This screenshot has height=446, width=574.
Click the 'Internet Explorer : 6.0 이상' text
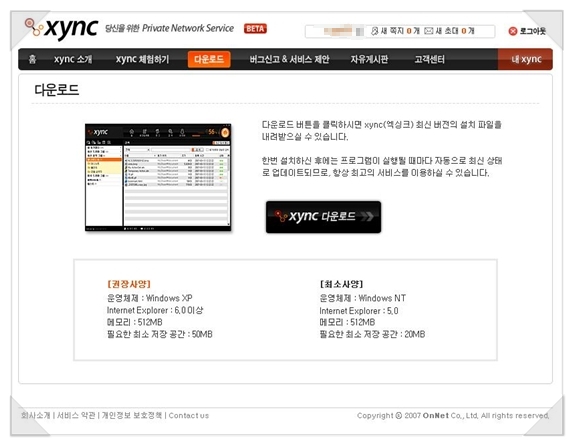[155, 310]
